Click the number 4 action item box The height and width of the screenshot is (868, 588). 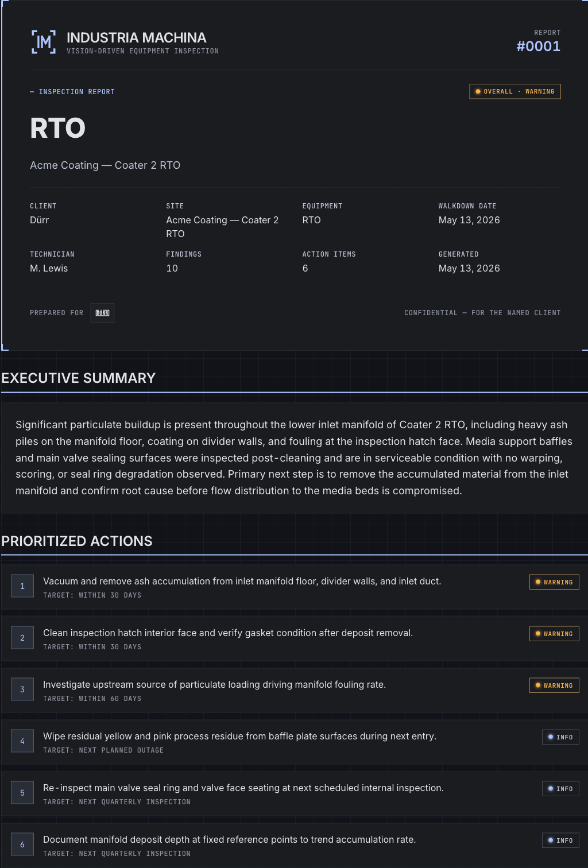click(x=22, y=741)
